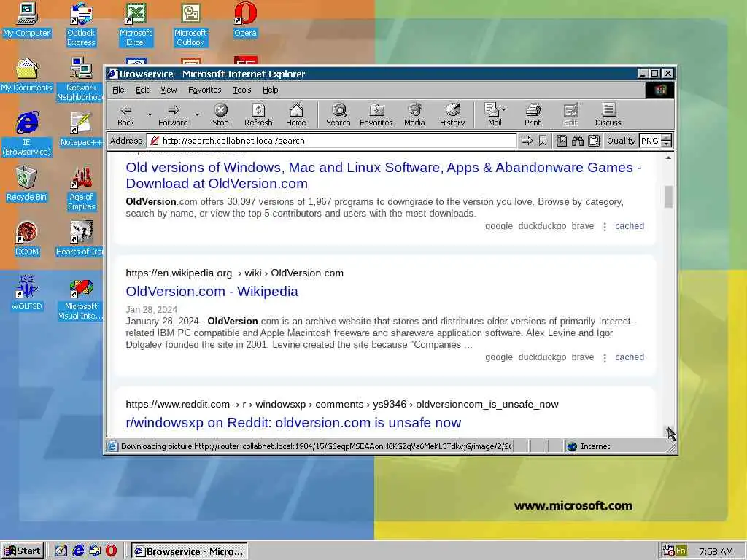Click the vertical scrollbar thumb
Screen dimensions: 747x560
click(668, 197)
